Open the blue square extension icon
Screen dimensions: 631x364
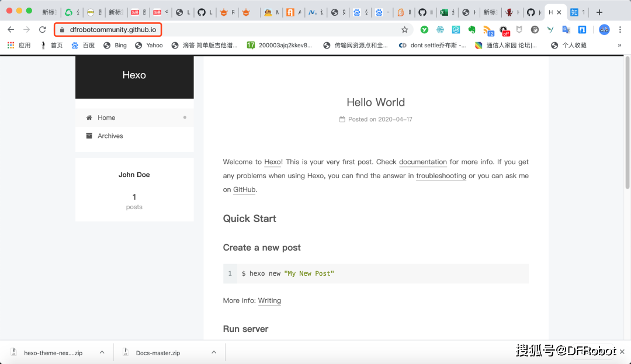click(582, 30)
